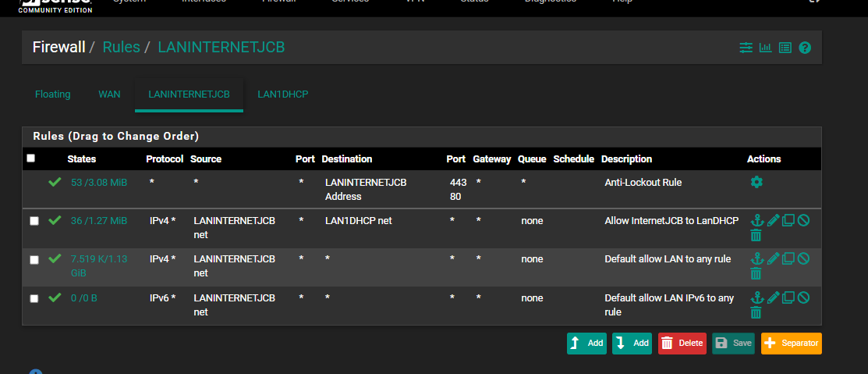Open related settings sliders icon in header
This screenshot has width=868, height=374.
point(746,48)
